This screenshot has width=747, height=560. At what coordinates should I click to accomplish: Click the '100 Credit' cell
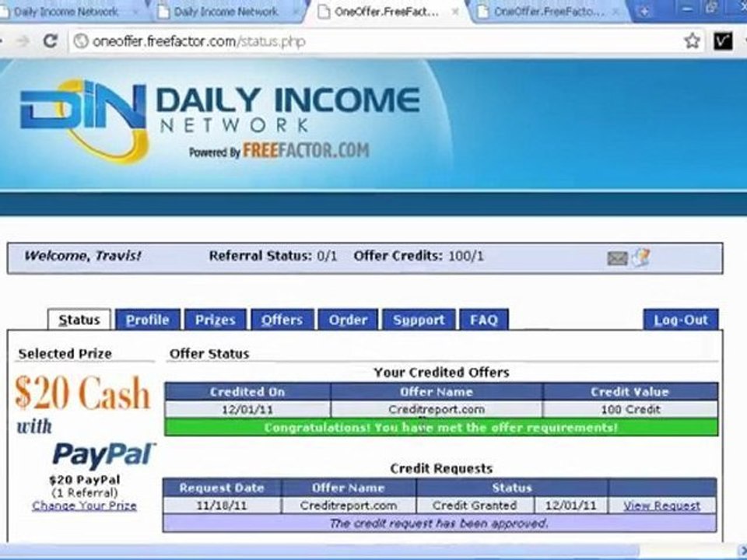point(630,410)
